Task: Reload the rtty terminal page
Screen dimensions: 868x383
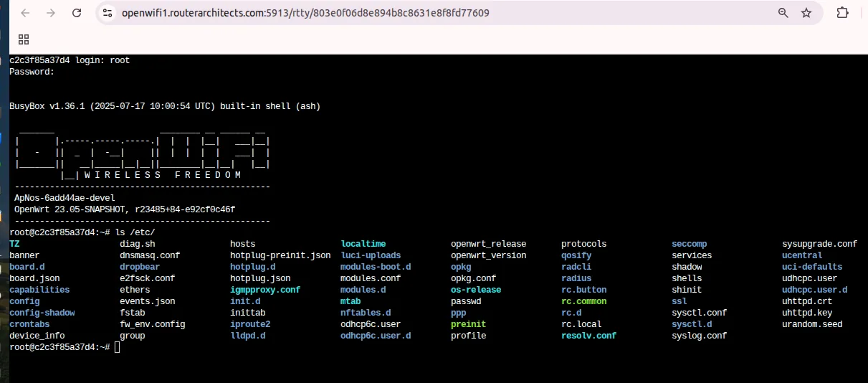Action: click(77, 13)
